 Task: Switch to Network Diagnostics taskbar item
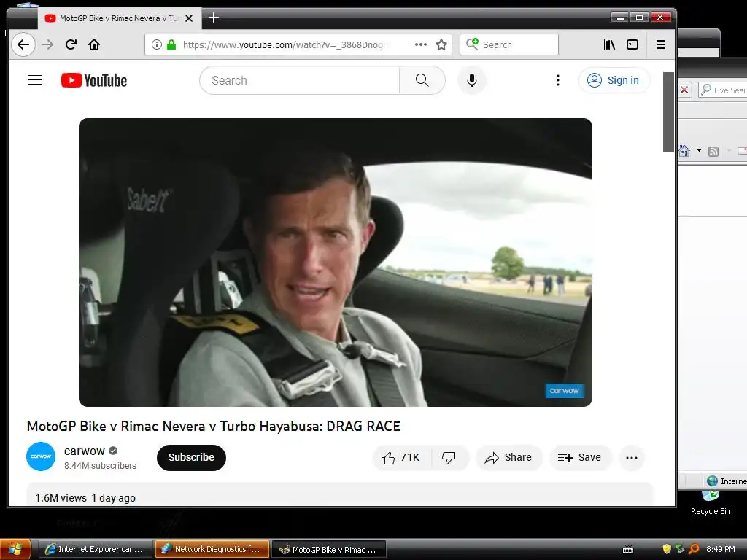(x=212, y=549)
